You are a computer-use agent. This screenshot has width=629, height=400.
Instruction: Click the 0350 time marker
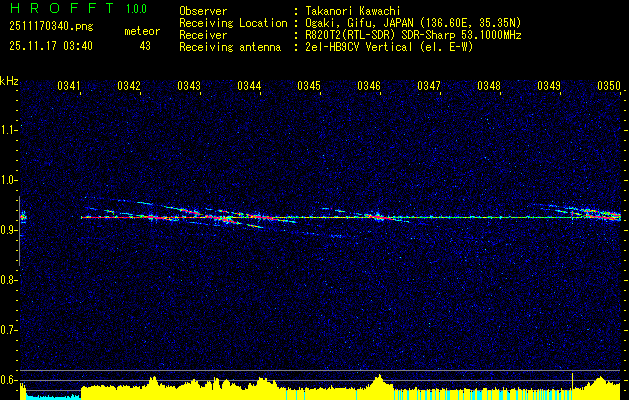pos(609,87)
